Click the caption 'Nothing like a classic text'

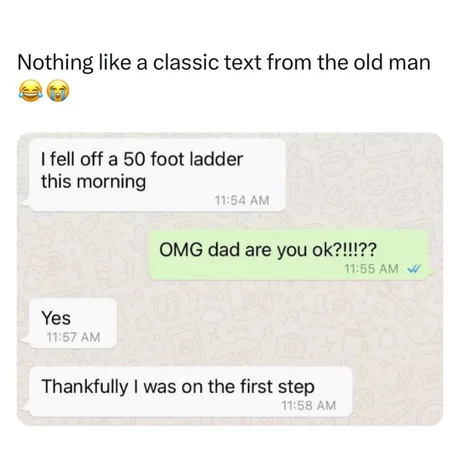(139, 63)
